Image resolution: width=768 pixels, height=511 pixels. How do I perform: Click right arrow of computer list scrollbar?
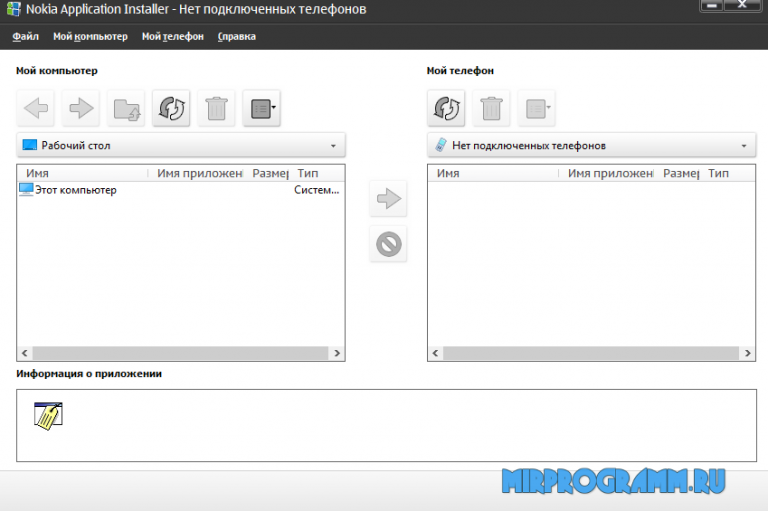[337, 353]
